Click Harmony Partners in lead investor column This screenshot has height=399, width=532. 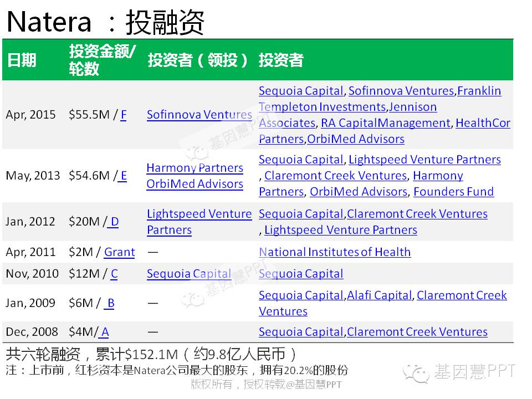pyautogui.click(x=195, y=168)
